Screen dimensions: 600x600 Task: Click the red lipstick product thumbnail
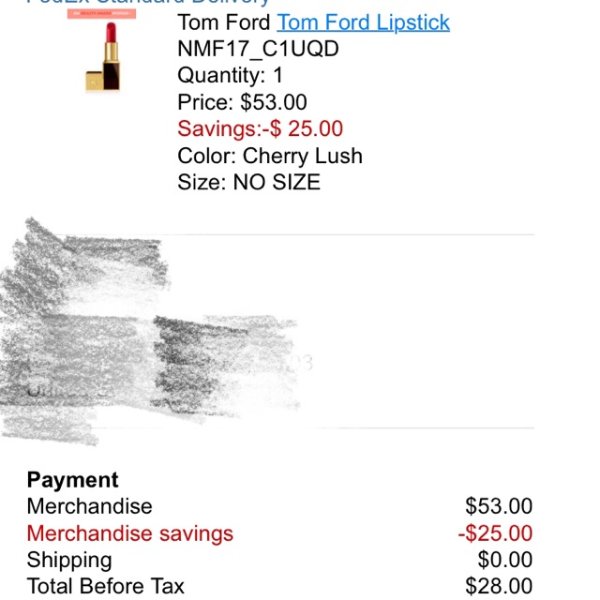point(103,56)
